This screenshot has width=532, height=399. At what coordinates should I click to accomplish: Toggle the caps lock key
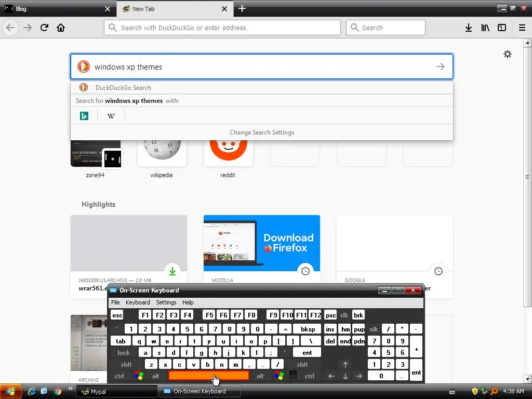pyautogui.click(x=124, y=353)
